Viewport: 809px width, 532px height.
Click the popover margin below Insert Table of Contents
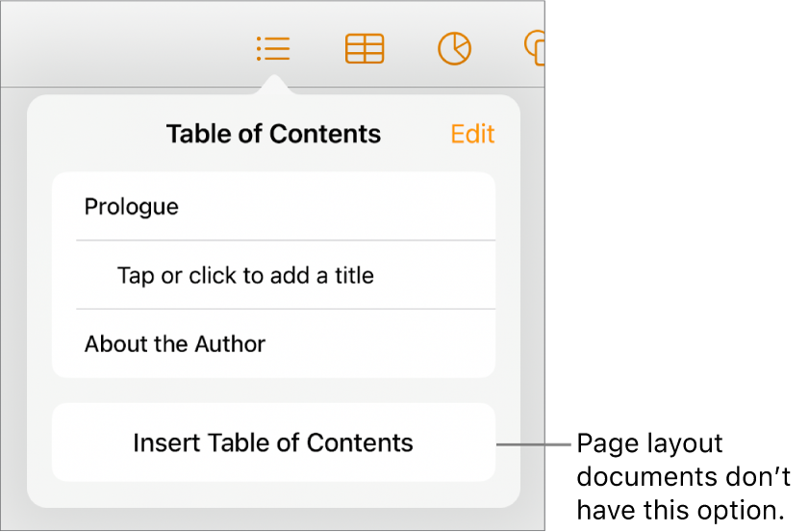(273, 494)
